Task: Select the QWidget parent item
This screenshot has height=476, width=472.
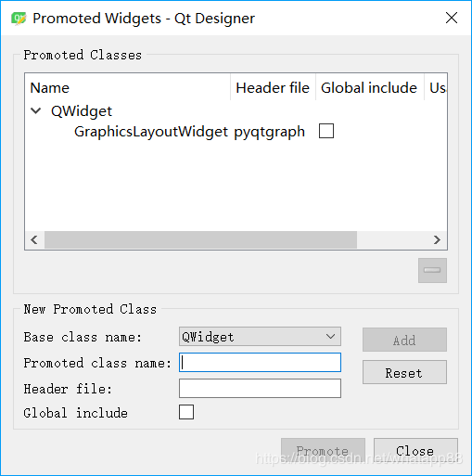Action: pyautogui.click(x=82, y=111)
